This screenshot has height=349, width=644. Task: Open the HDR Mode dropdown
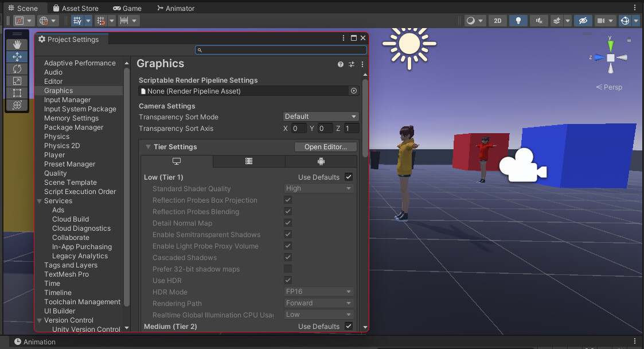coord(319,292)
